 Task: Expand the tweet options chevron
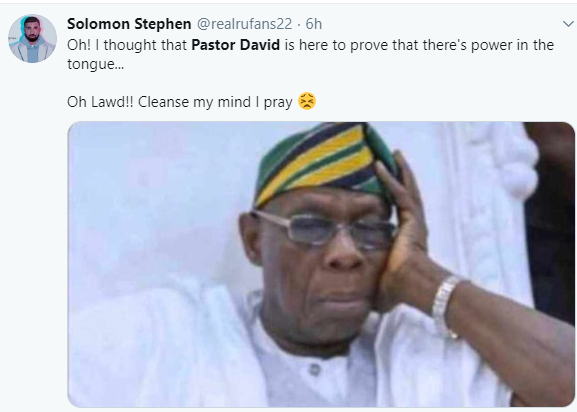coord(568,24)
